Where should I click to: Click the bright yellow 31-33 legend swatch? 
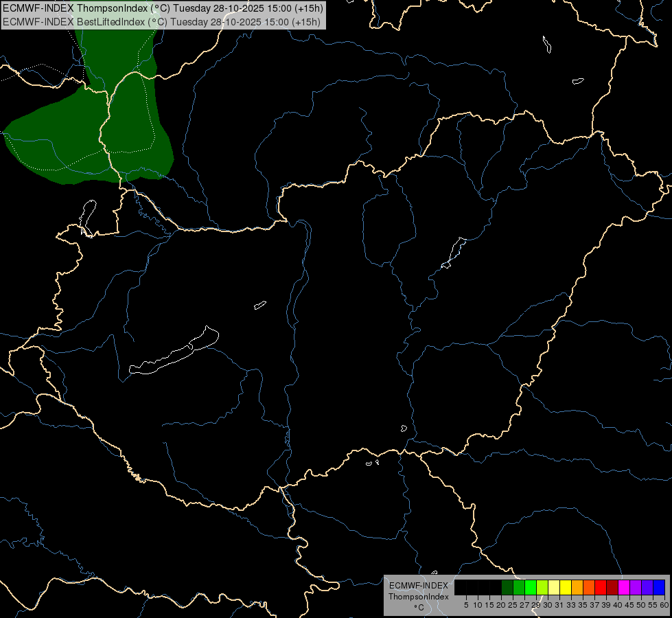[566, 587]
